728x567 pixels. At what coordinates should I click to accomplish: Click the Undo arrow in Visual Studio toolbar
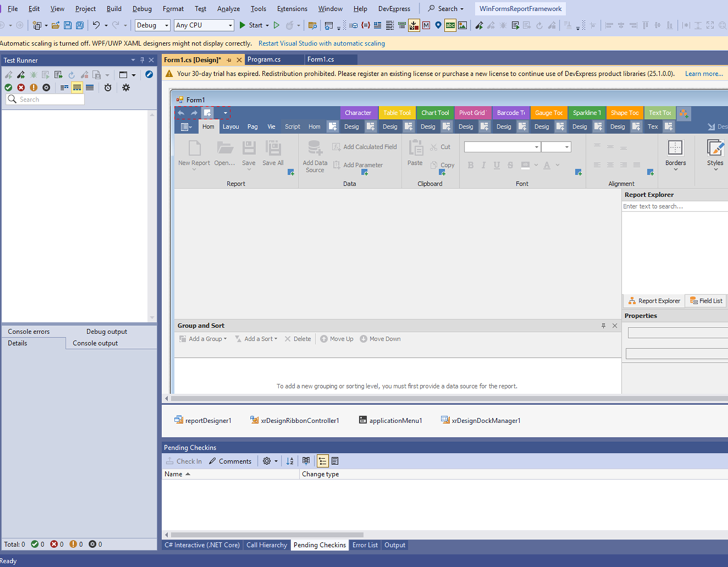(96, 25)
